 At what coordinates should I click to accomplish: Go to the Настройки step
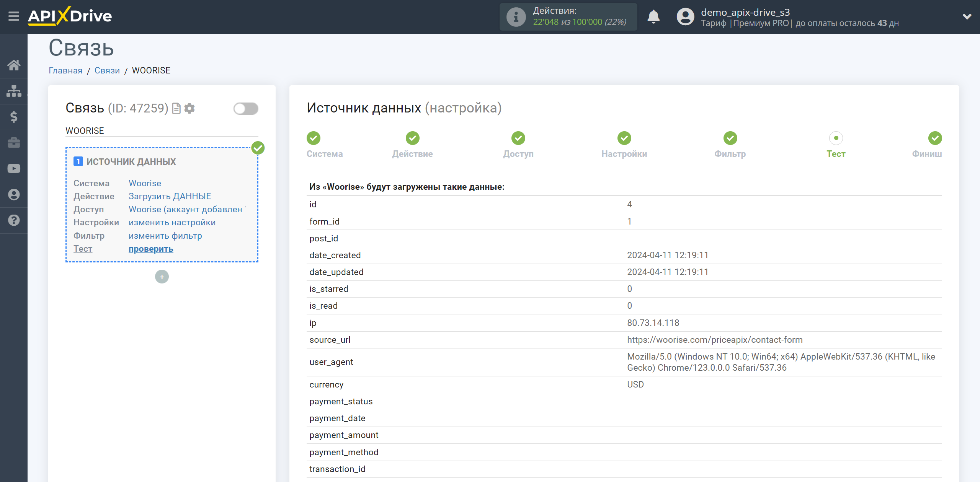point(624,138)
